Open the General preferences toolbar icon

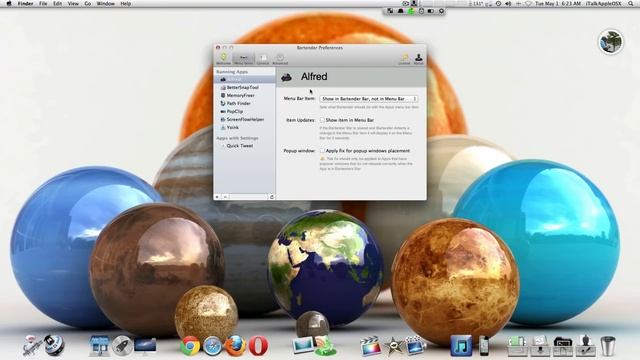[x=262, y=59]
